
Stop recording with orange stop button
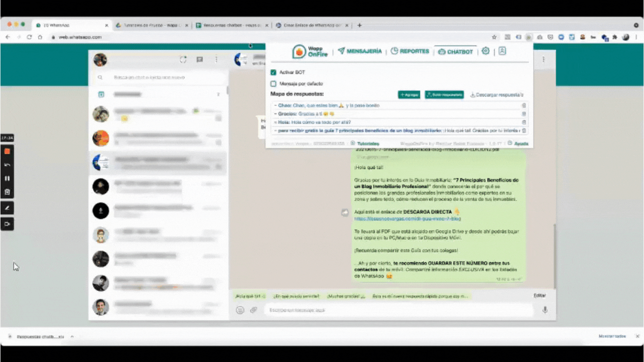pyautogui.click(x=7, y=152)
